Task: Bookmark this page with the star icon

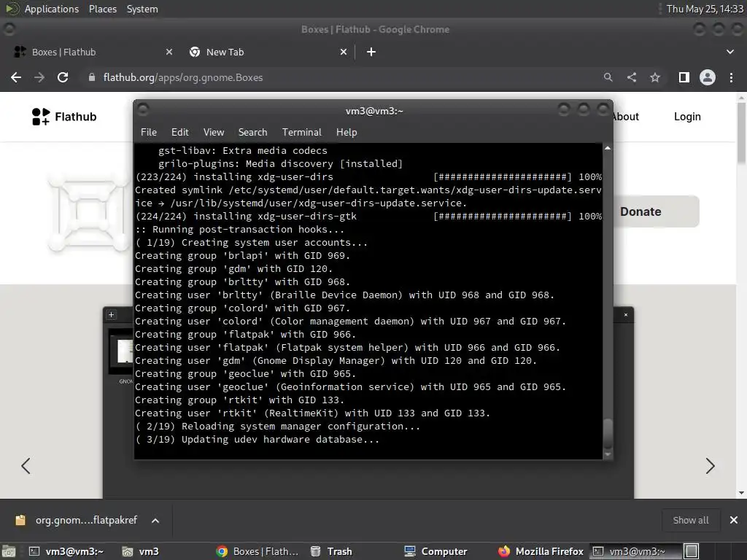Action: click(655, 77)
